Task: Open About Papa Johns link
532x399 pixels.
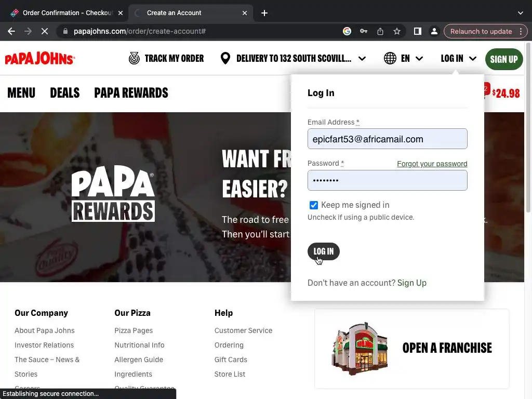Action: [45, 330]
